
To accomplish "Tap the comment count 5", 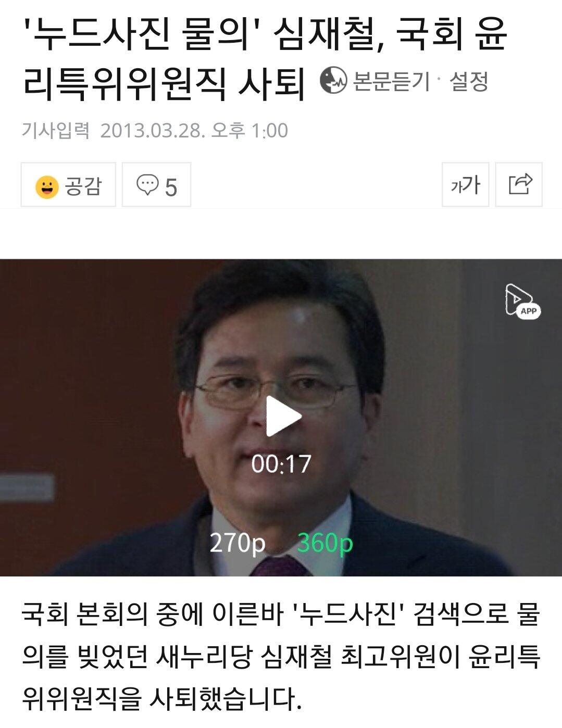I will (x=171, y=187).
